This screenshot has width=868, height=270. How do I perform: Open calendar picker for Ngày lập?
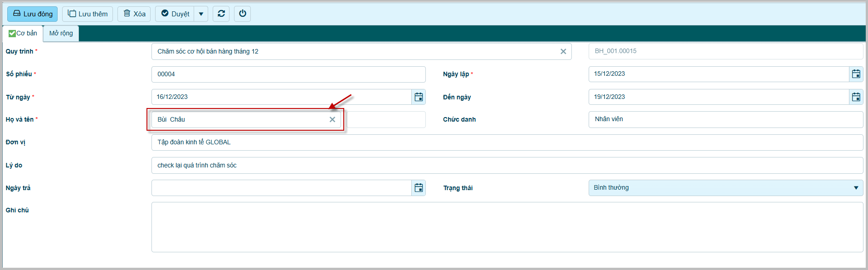coord(856,74)
